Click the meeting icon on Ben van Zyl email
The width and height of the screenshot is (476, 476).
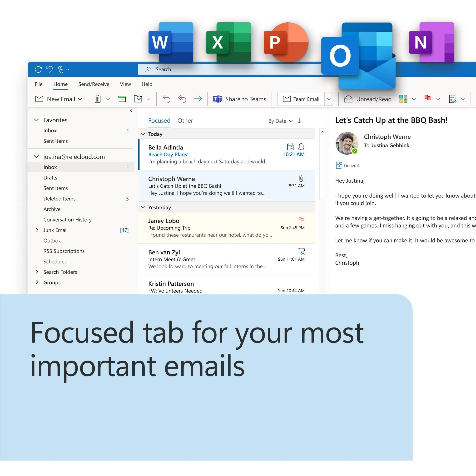tap(301, 252)
